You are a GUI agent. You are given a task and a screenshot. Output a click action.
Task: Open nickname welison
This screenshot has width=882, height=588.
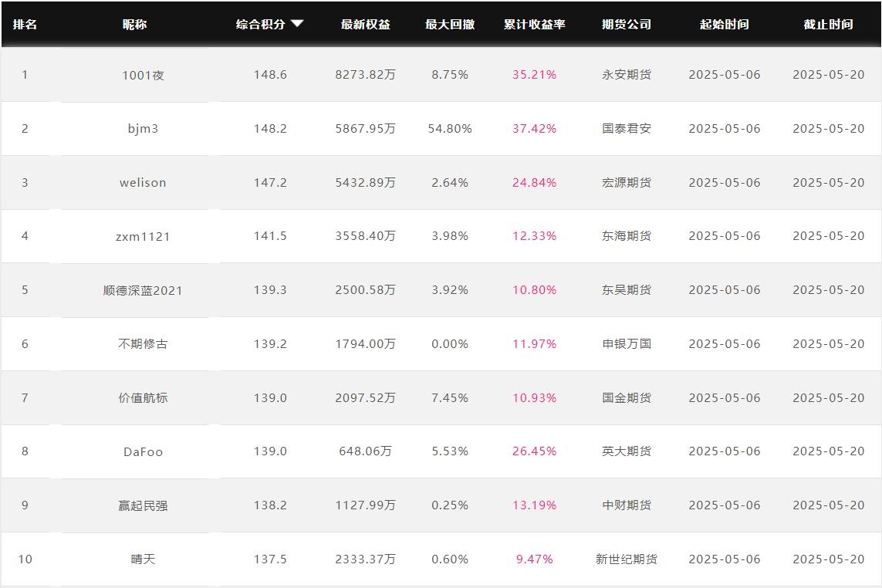[x=143, y=183]
